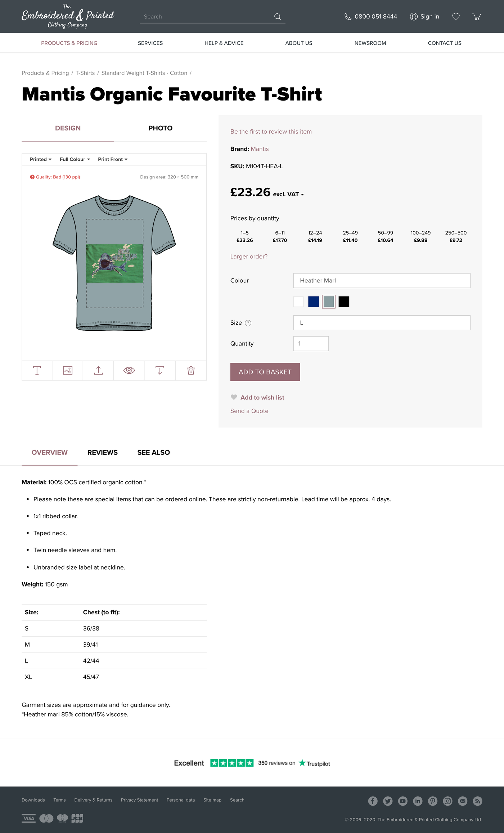Open wish list heart icon in header
Image resolution: width=504 pixels, height=833 pixels.
pyautogui.click(x=456, y=17)
